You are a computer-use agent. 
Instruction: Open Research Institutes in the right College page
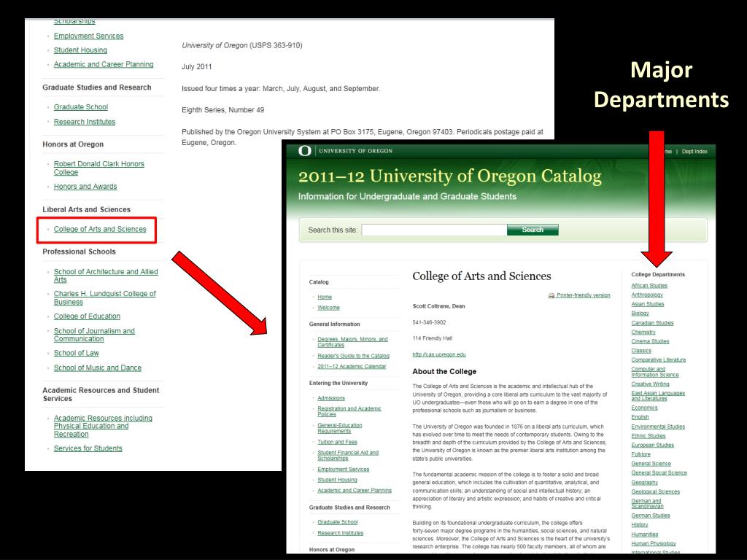(x=341, y=533)
